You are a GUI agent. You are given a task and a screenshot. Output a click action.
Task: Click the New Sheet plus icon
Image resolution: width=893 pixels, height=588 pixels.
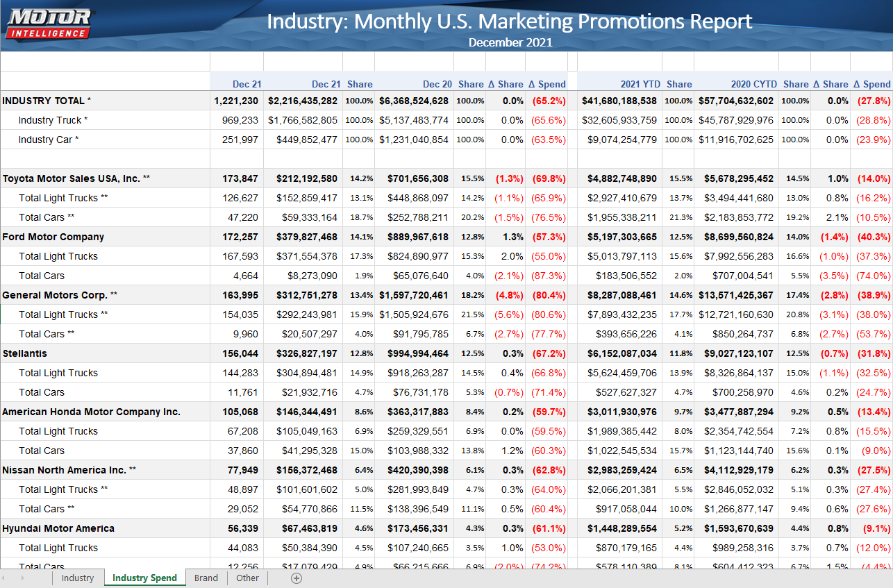[x=297, y=578]
